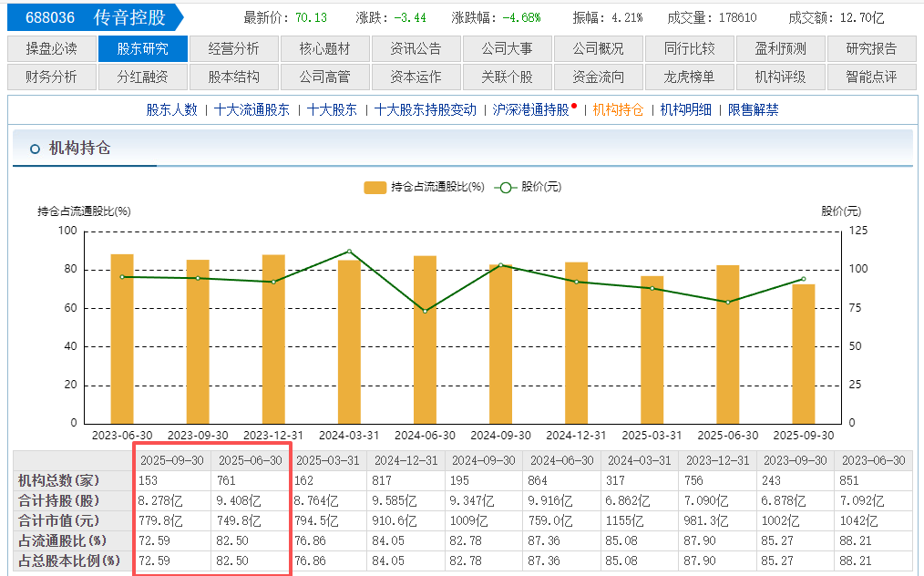Open the 资讯公告 tab
924x576 pixels.
click(x=416, y=49)
